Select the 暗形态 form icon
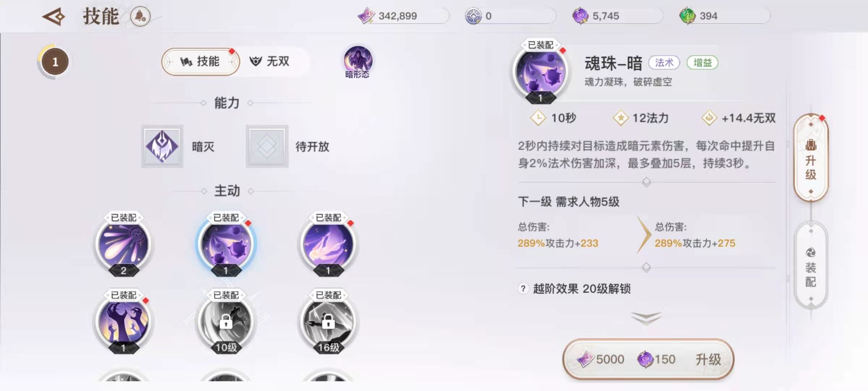868x391 pixels. point(358,62)
